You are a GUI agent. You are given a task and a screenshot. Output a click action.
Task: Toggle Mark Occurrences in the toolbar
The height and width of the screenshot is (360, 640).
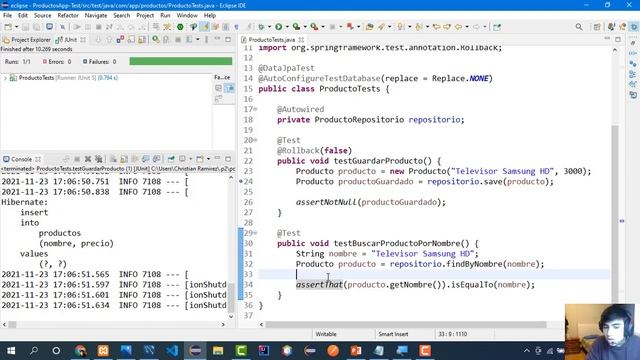[204, 27]
